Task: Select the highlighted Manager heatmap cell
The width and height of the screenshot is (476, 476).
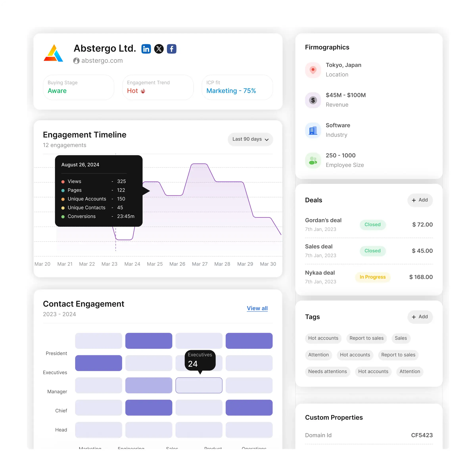Action: tap(199, 385)
